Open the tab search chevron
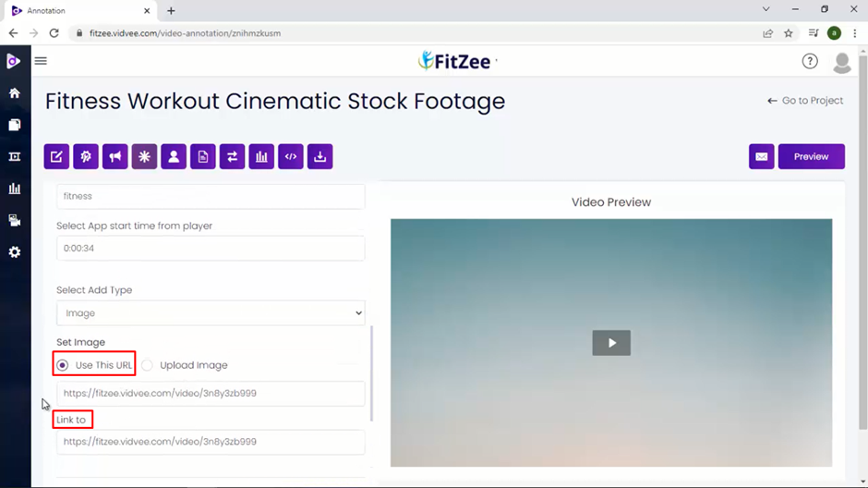The width and height of the screenshot is (868, 488). tap(766, 9)
